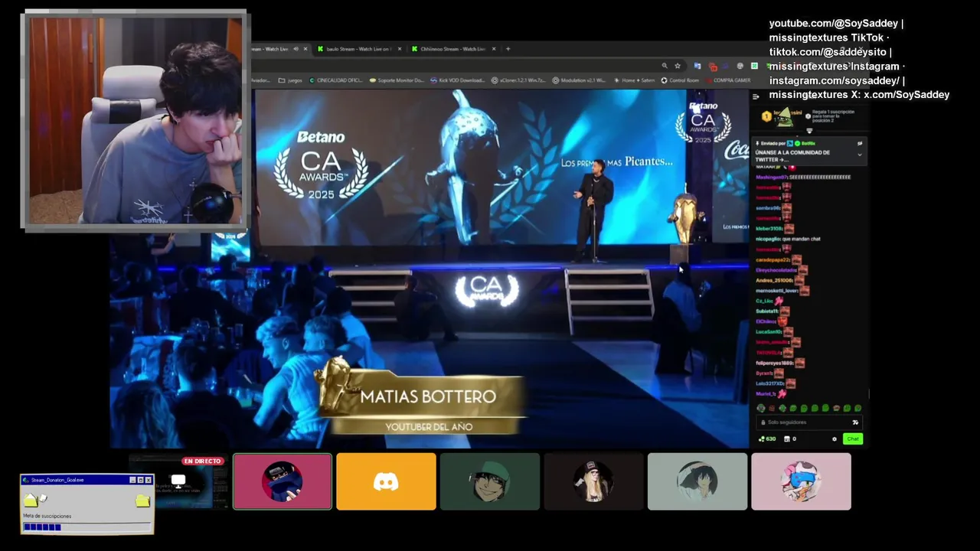Open the Modulation v2.1 bookmark

(579, 80)
